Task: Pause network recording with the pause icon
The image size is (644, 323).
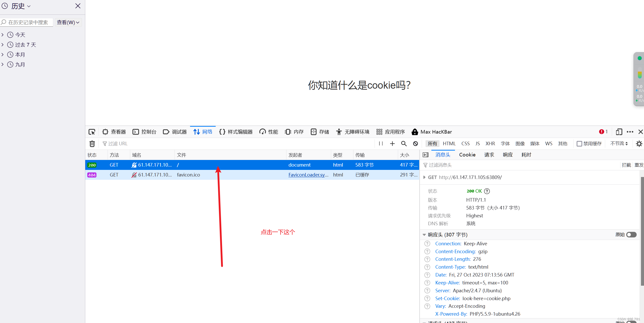Action: click(x=381, y=143)
